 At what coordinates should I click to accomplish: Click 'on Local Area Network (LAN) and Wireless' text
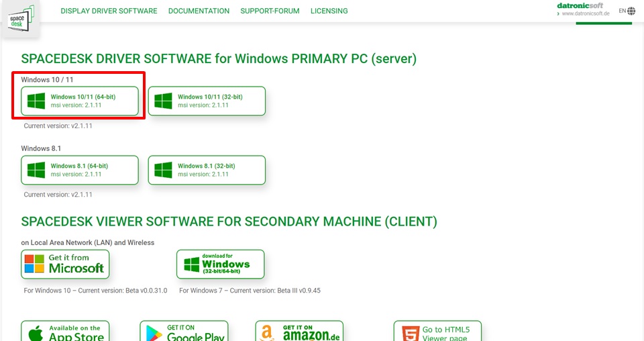click(88, 243)
